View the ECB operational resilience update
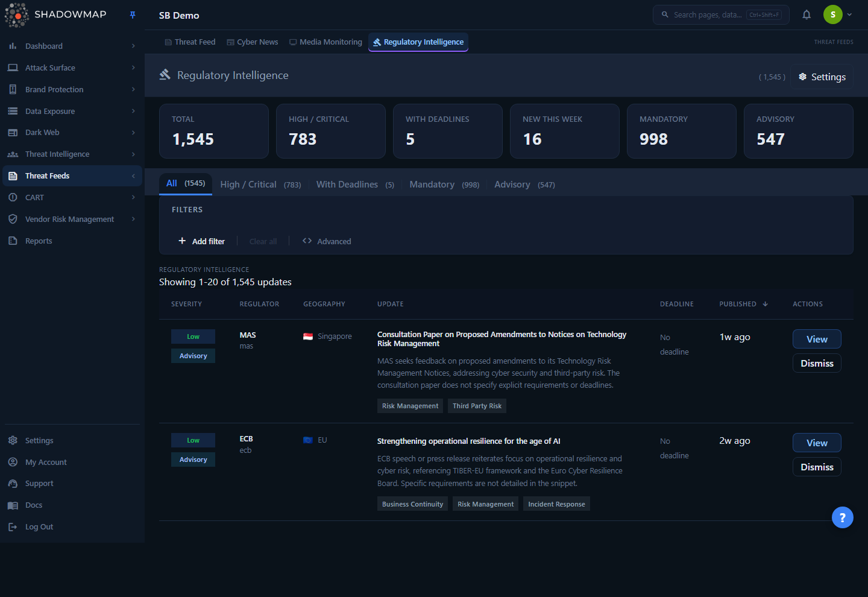The image size is (868, 597). [x=817, y=443]
